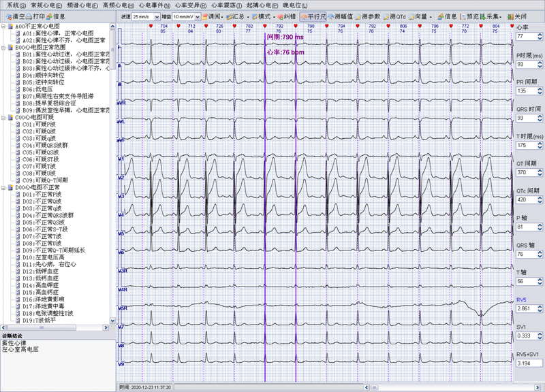Adjust the QRS时间 value stepper

[x=540, y=118]
